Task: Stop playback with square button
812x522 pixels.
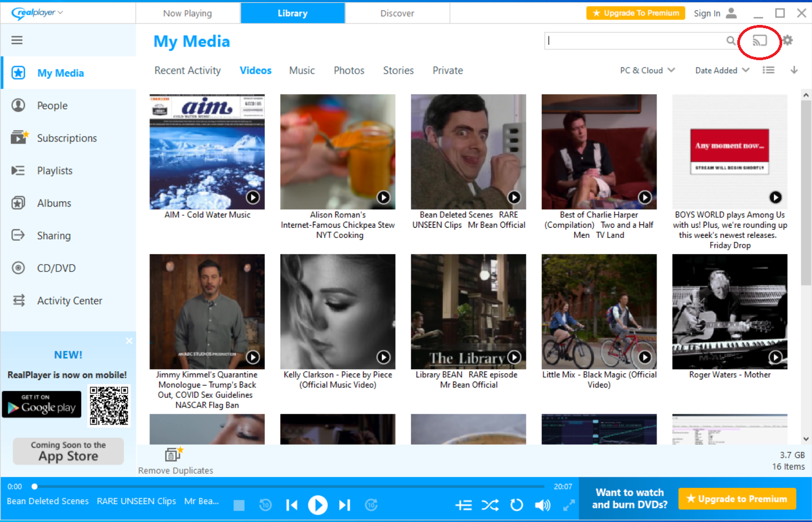Action: [239, 505]
